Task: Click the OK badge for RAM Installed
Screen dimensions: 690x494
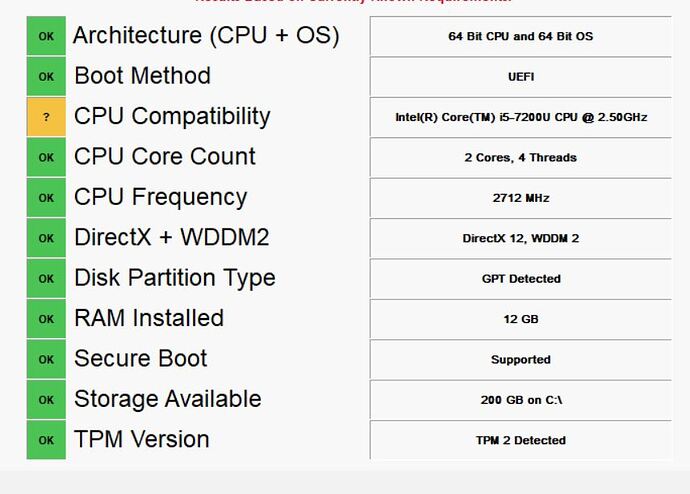Action: [46, 319]
